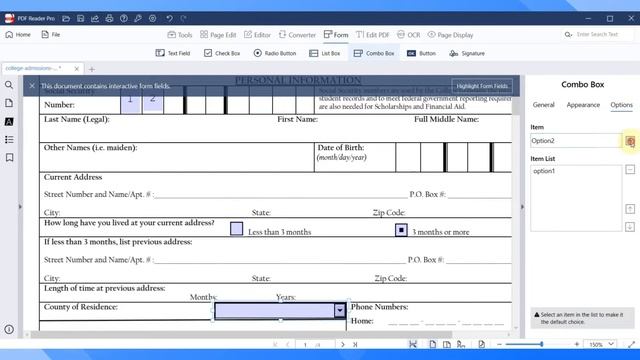
Task: Open the Page Display tab
Action: [x=450, y=35]
